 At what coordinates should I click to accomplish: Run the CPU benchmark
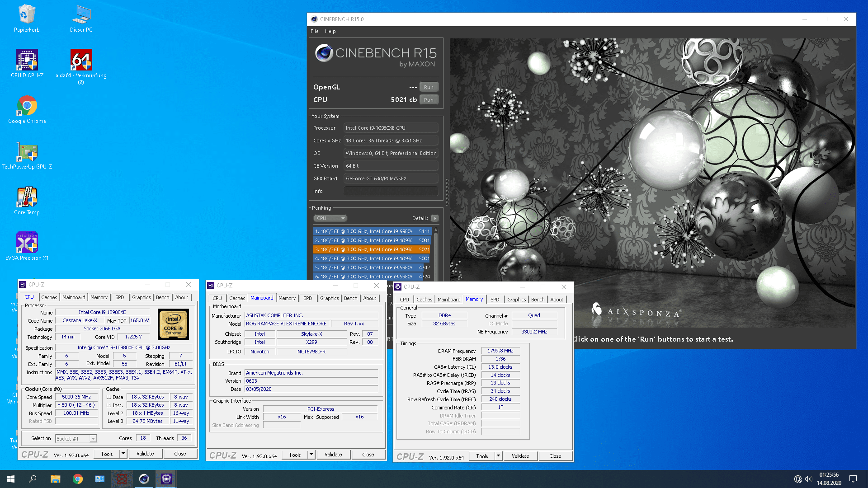[429, 100]
